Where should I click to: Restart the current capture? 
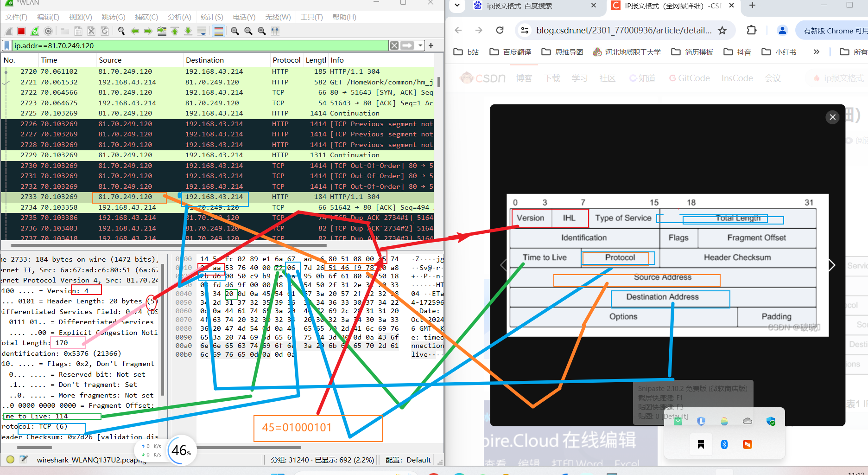pyautogui.click(x=35, y=31)
